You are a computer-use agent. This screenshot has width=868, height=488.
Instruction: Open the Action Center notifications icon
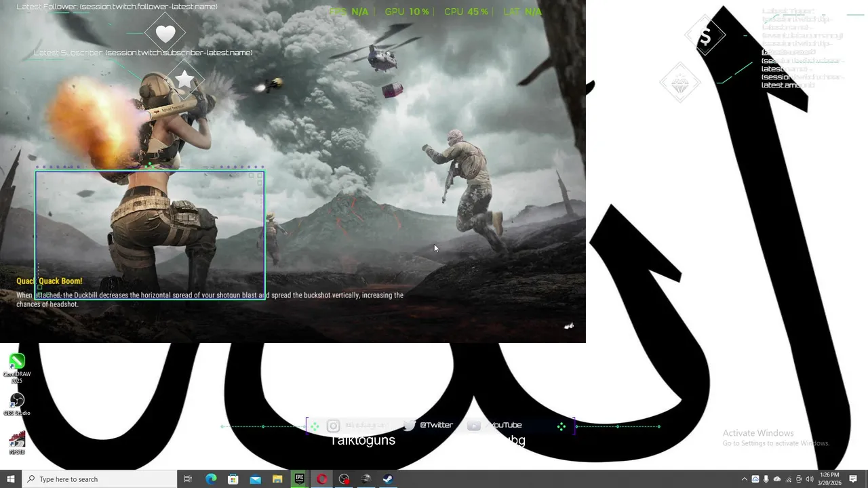(854, 479)
